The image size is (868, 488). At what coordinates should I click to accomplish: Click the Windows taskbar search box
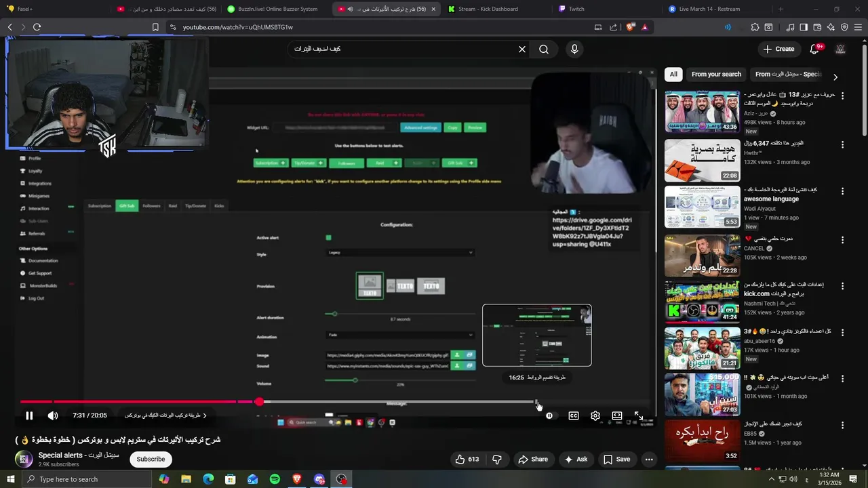(87, 479)
